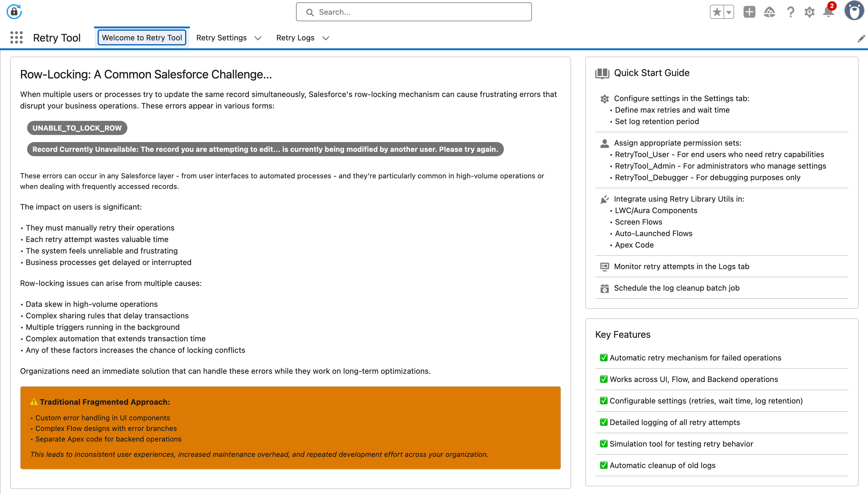The height and width of the screenshot is (494, 868).
Task: Click 'Integrate using Retry Library Utils in:'
Action: 679,199
